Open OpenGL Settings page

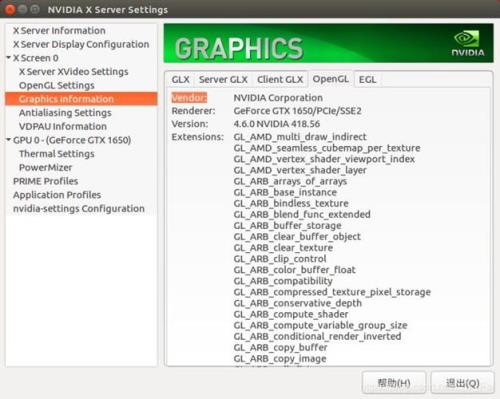(x=57, y=85)
